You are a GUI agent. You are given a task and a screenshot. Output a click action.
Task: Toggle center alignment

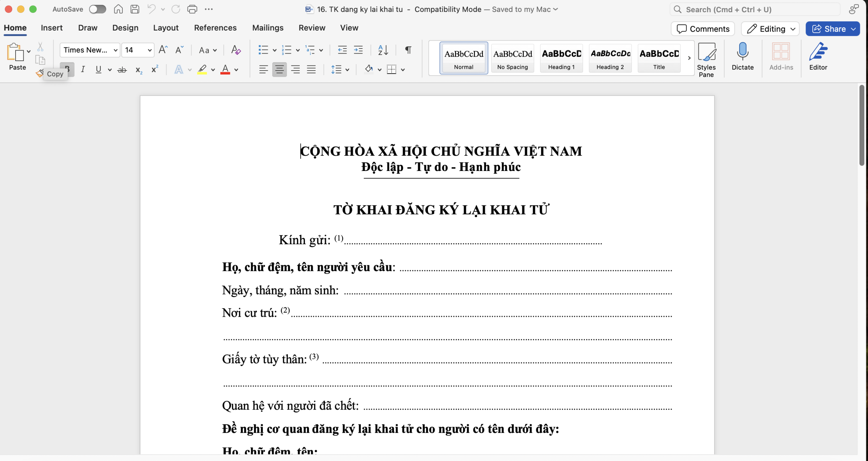[279, 70]
